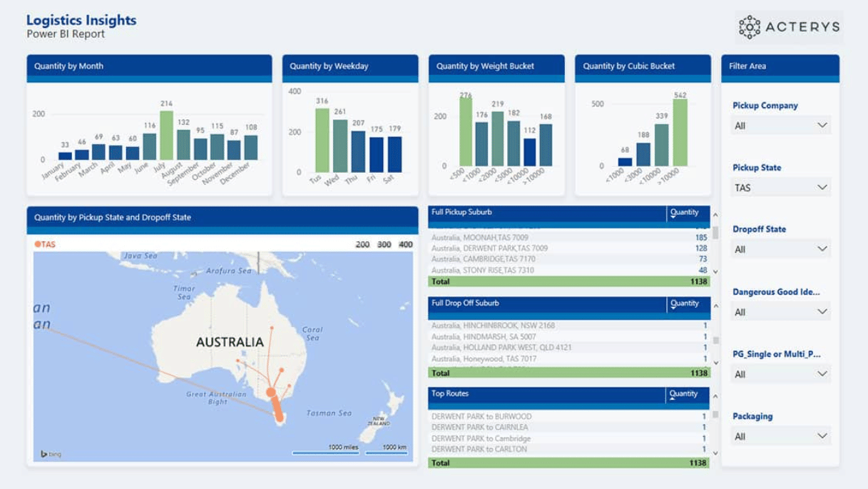868x489 pixels.
Task: Open the Packaging filter dropdown
Action: [x=780, y=435]
